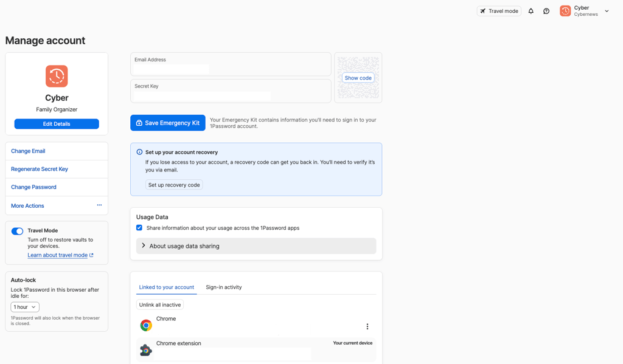This screenshot has height=364, width=623.
Task: Click the info icon in recovery notice
Action: point(139,152)
